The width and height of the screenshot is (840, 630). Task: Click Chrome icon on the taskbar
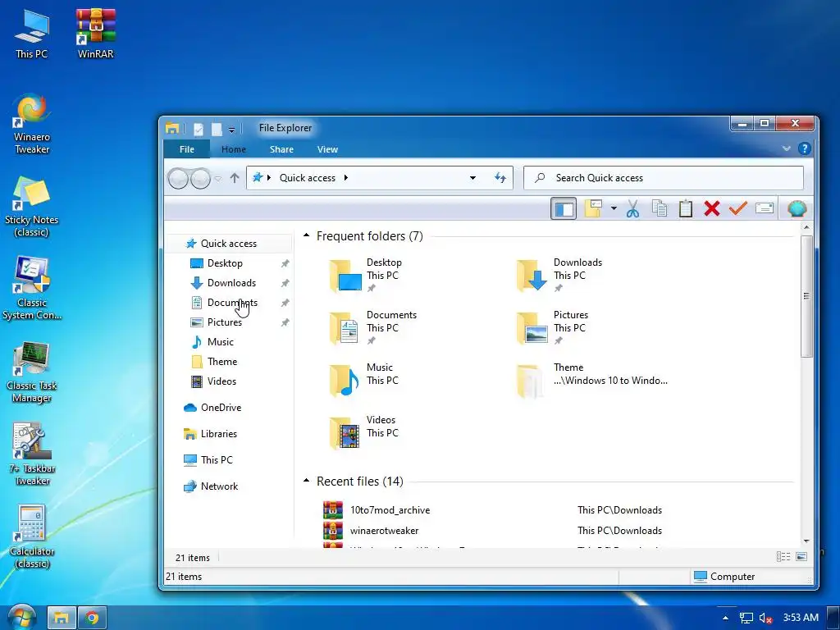[x=92, y=619]
